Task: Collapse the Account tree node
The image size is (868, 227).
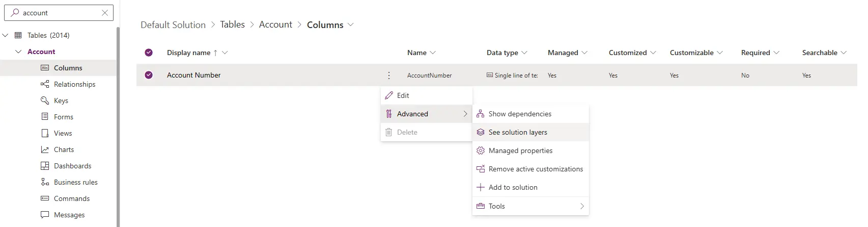Action: click(19, 52)
